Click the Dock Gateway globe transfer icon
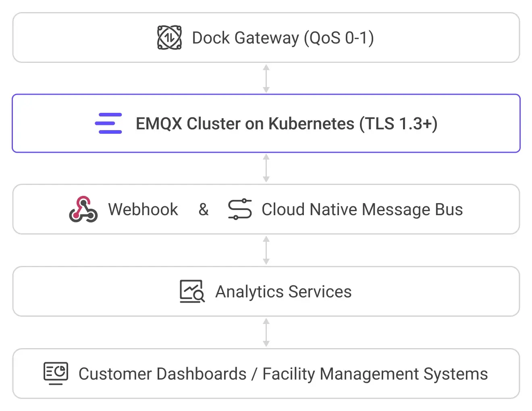Image resolution: width=532 pixels, height=411 pixels. click(169, 37)
